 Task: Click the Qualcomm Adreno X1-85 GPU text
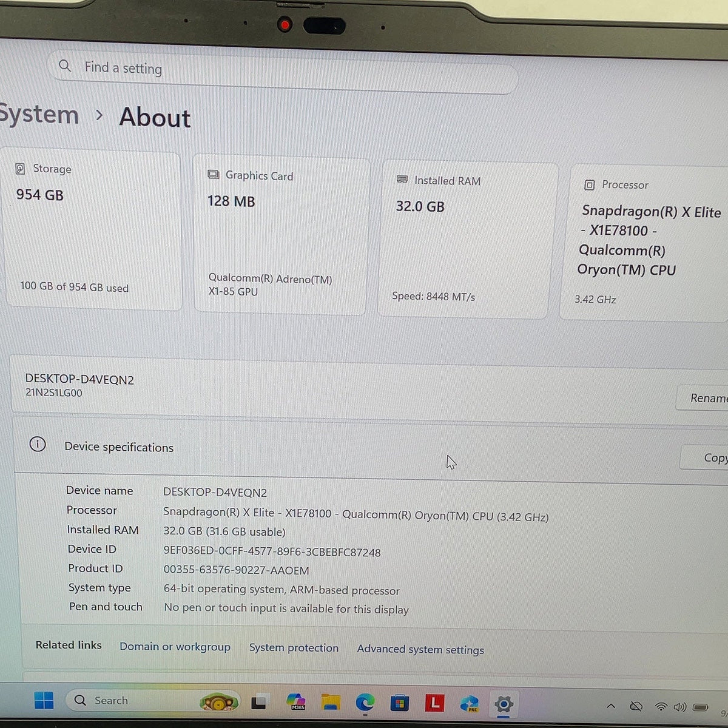271,285
